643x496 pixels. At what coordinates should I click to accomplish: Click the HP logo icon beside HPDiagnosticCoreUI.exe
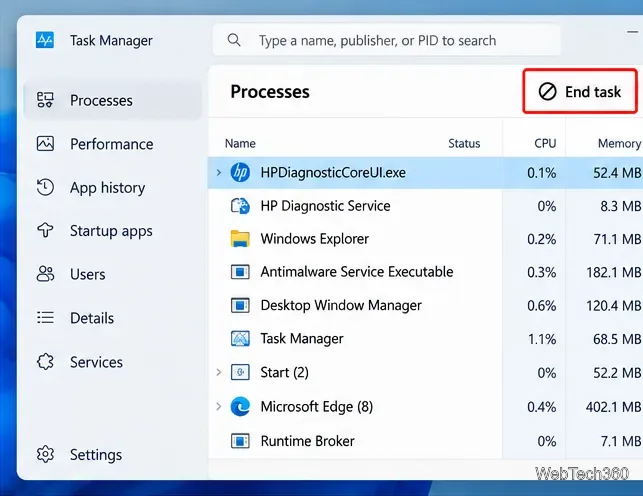pyautogui.click(x=240, y=172)
